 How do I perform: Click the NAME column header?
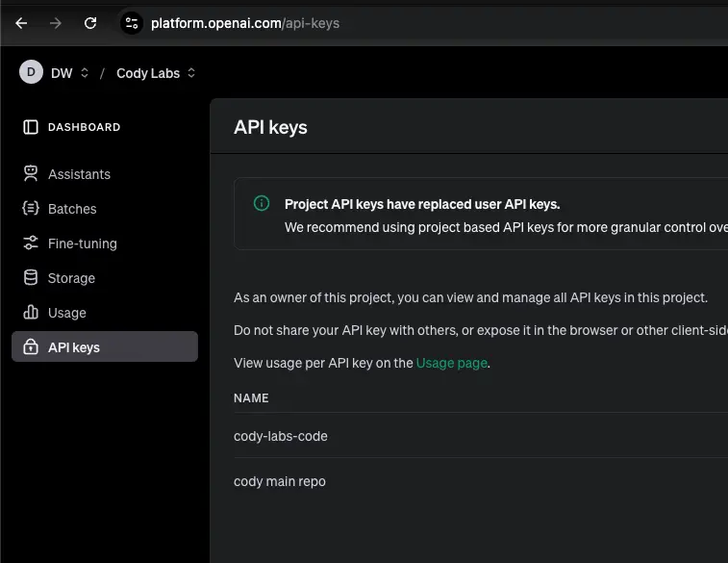(251, 398)
